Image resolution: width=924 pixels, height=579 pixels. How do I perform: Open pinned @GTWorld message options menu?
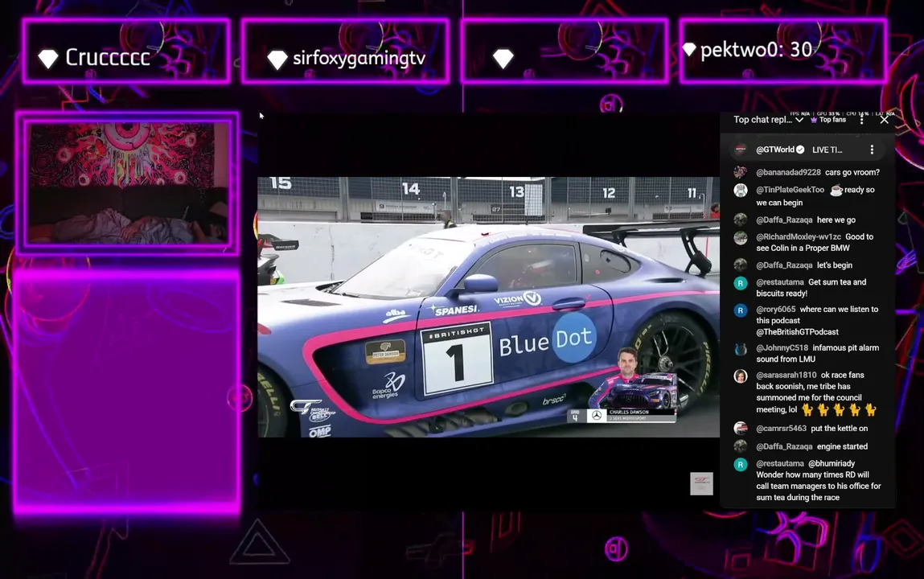(x=872, y=150)
